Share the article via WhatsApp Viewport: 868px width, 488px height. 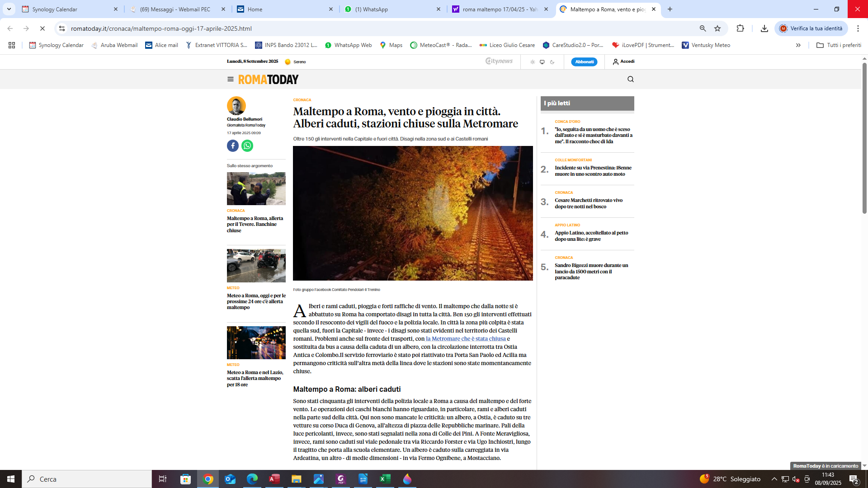pos(247,145)
